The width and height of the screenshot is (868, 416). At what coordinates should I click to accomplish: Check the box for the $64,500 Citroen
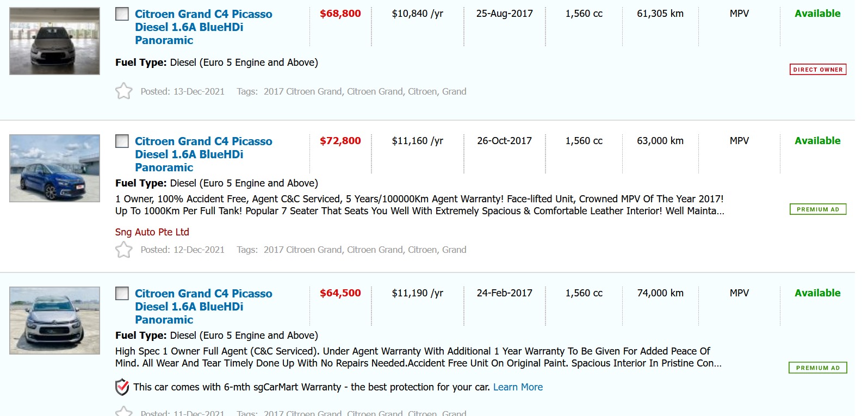(x=122, y=294)
